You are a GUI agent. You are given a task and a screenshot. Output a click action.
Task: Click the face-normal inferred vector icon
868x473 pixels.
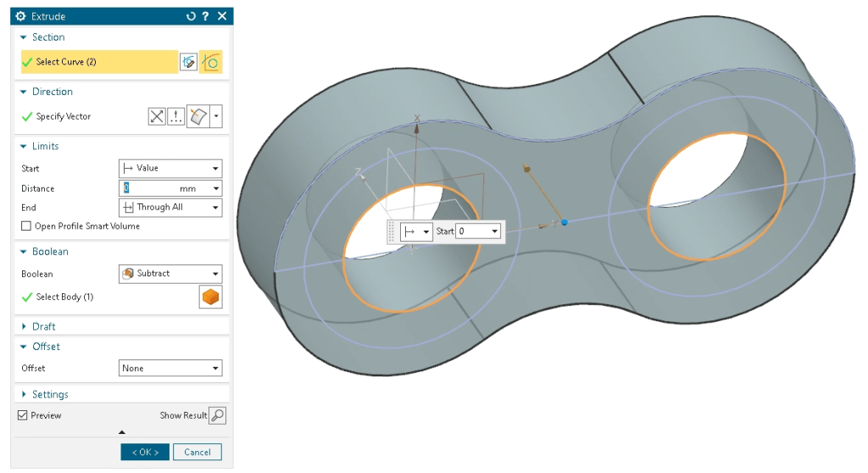(198, 117)
